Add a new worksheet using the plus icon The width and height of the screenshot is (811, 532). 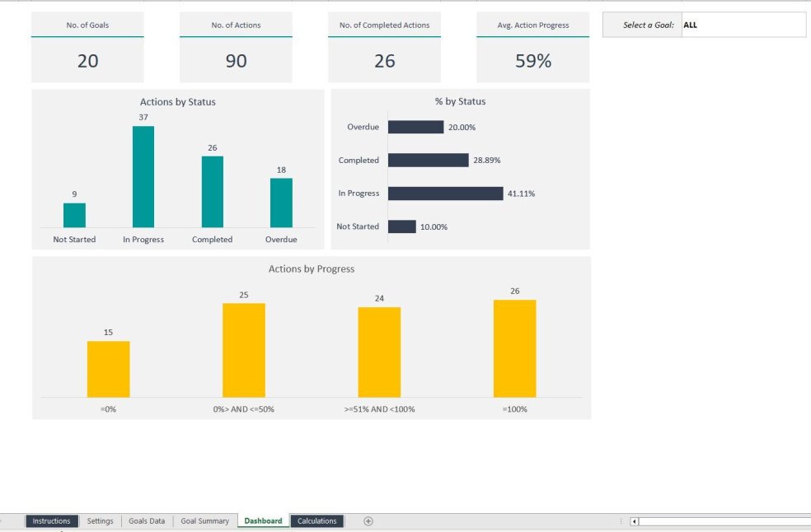[368, 520]
